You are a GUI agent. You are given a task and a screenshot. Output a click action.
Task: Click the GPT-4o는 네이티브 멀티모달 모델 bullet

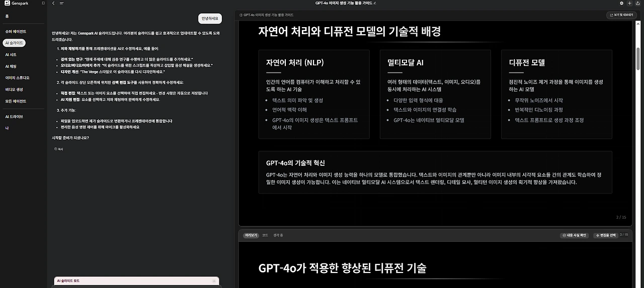tap(429, 120)
